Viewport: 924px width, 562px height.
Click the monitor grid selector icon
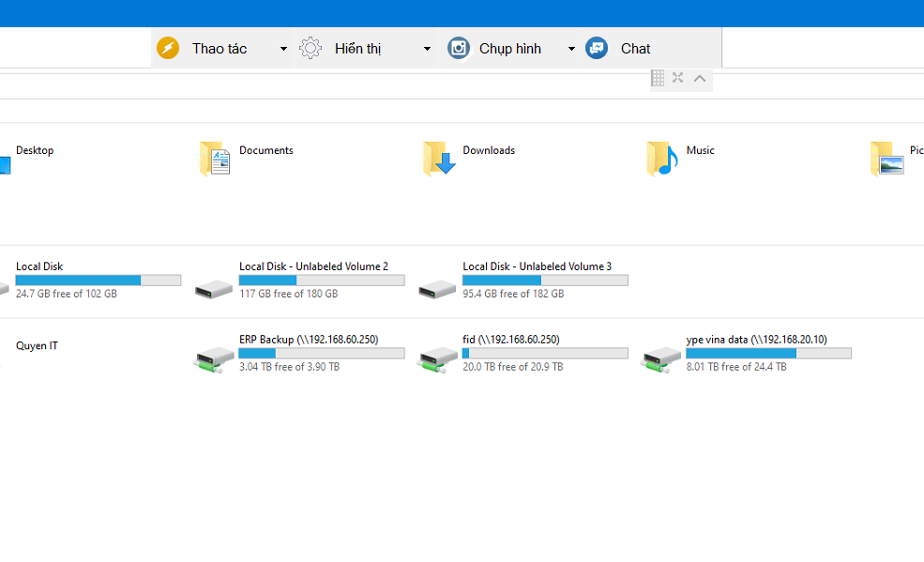tap(656, 78)
